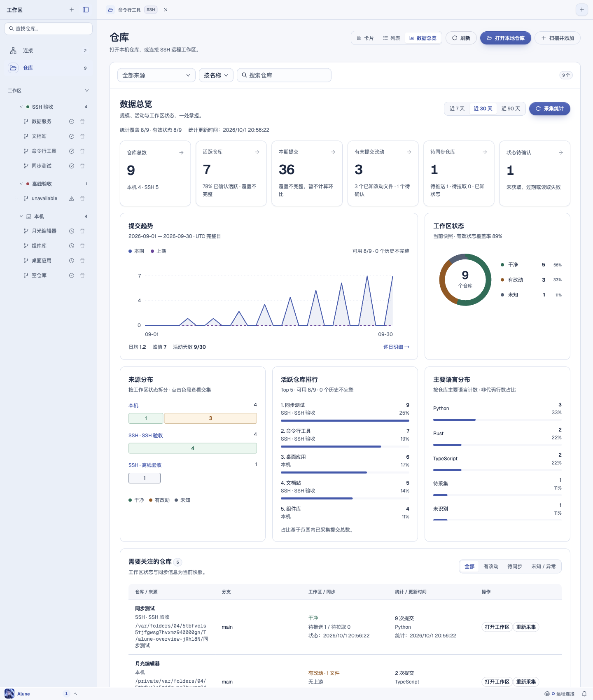Delete the 数据服务 repository via trash icon

82,121
